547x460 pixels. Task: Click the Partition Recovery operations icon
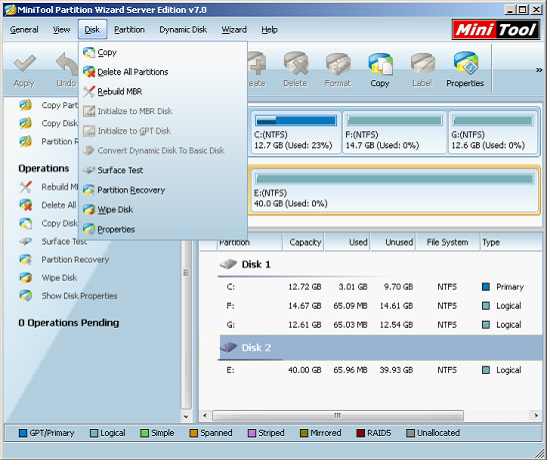(x=25, y=259)
